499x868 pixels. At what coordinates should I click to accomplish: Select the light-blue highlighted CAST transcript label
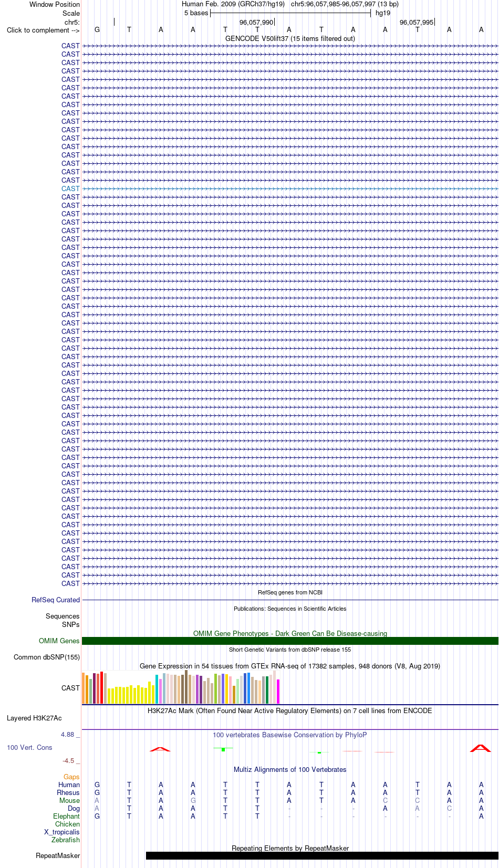click(70, 189)
